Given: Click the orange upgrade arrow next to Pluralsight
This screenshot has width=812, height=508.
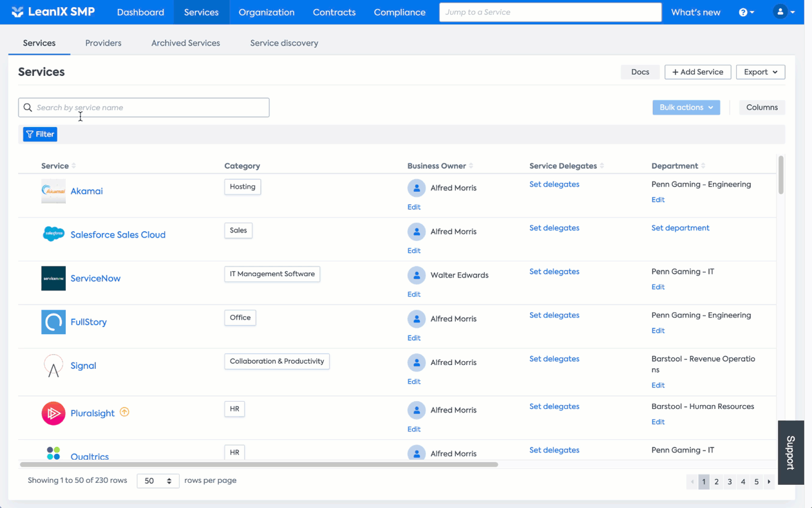Looking at the screenshot, I should click(124, 412).
